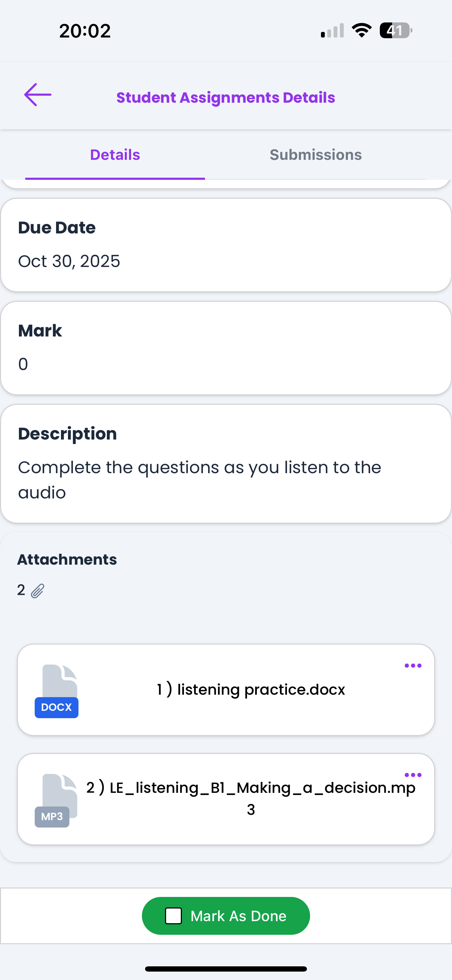This screenshot has height=980, width=452.
Task: Tap the cellular signal bars
Action: click(x=332, y=31)
